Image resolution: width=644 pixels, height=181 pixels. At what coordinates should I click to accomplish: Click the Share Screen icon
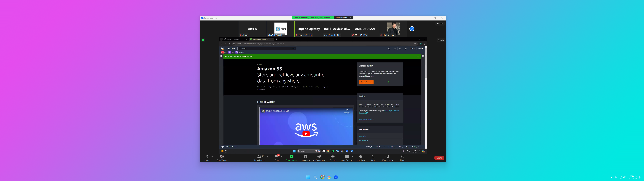[x=292, y=156]
